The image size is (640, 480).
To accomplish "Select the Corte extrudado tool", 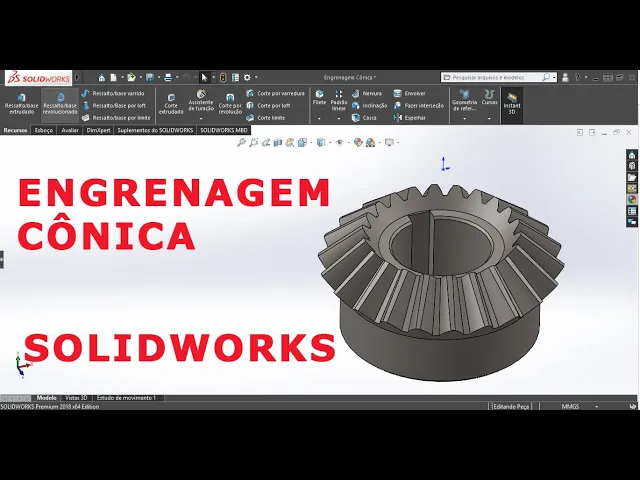I will pyautogui.click(x=171, y=104).
